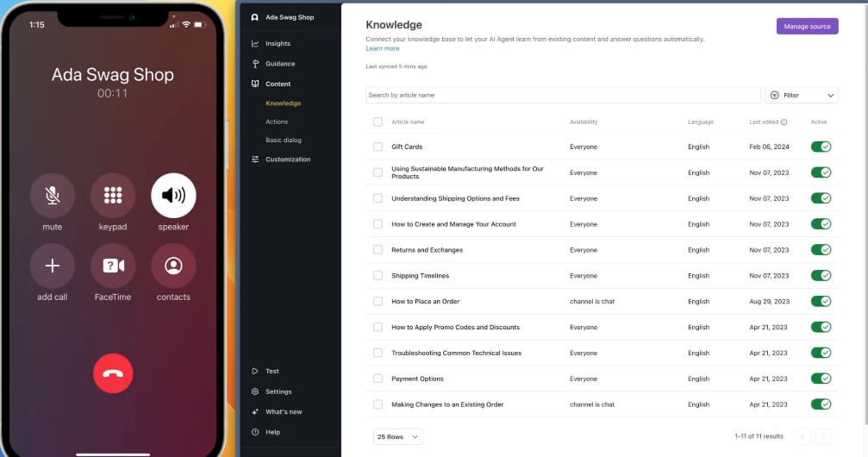Expand the 25 Rows page size dropdown

click(398, 437)
